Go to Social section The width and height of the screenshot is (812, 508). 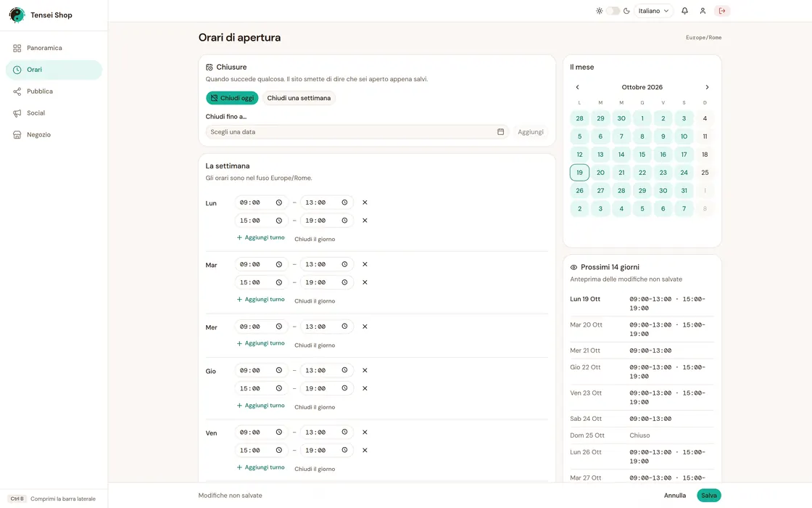point(54,113)
